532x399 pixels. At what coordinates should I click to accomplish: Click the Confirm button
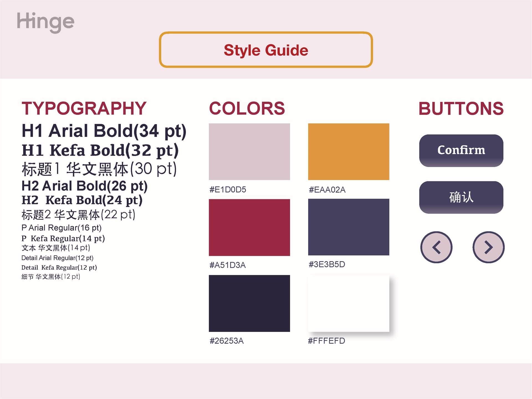461,150
